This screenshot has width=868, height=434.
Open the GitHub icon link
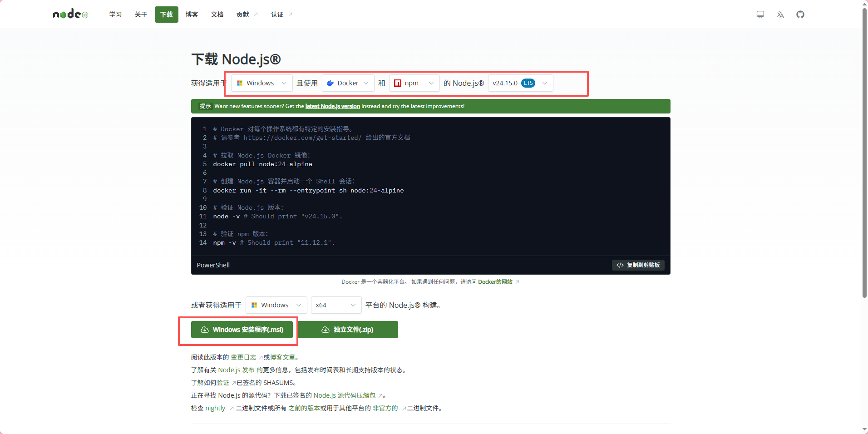coord(800,15)
